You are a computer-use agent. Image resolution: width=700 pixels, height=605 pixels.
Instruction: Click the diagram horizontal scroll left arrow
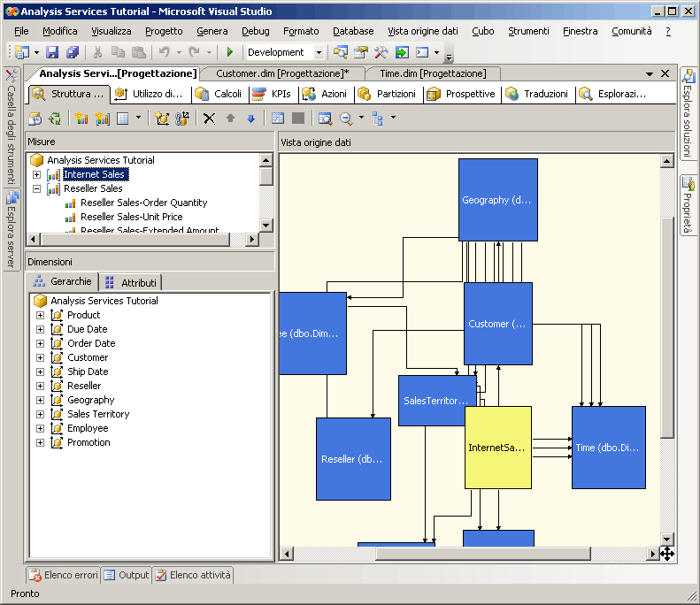tap(286, 554)
